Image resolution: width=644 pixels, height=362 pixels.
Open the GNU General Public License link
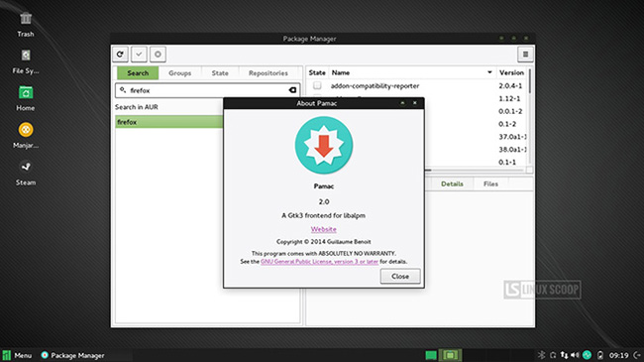(x=319, y=261)
